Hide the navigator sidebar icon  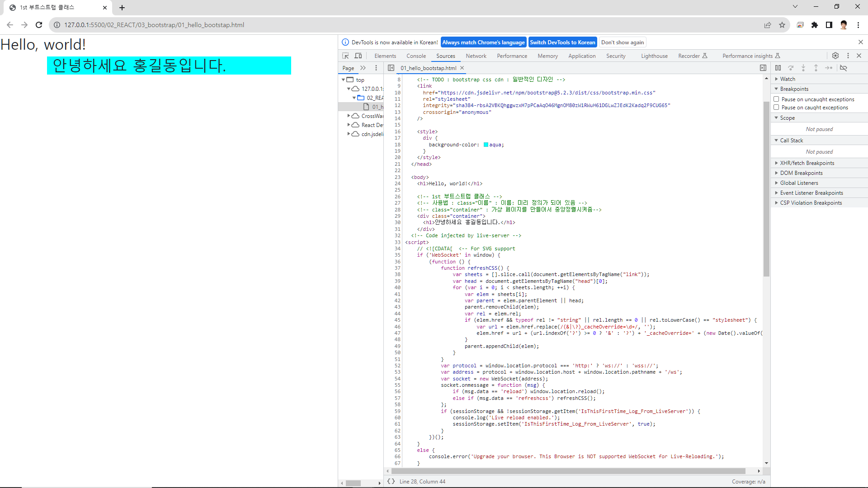pyautogui.click(x=391, y=68)
